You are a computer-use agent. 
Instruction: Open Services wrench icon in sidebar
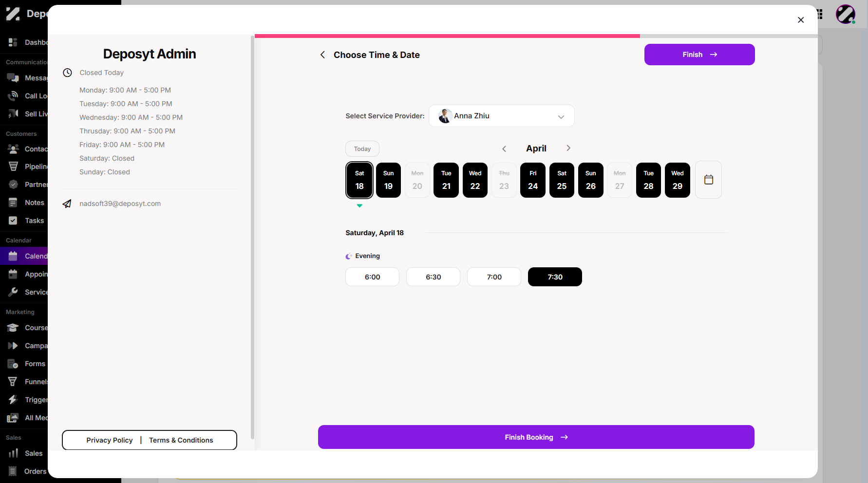pos(13,292)
